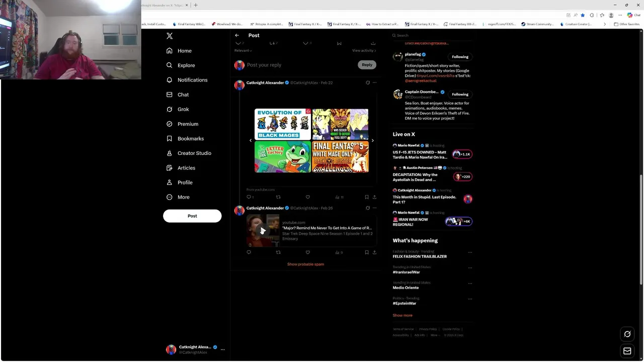Open the FELIX FASHION TRAILBLAZER trend
Image resolution: width=644 pixels, height=362 pixels.
(x=420, y=256)
